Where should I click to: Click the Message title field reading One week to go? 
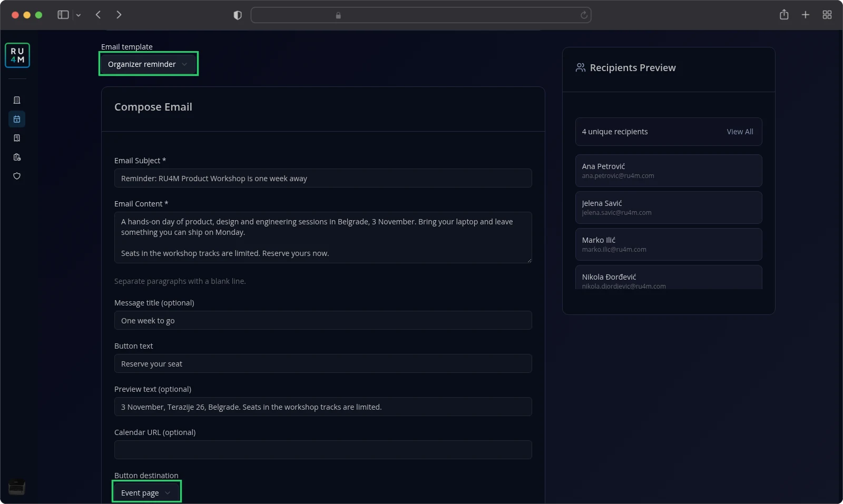(x=323, y=320)
